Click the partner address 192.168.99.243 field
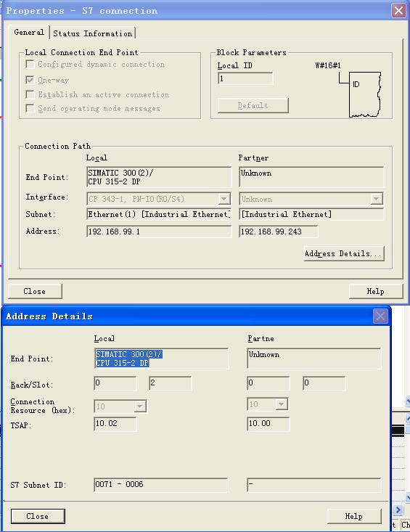The height and width of the screenshot is (532, 410). [279, 232]
